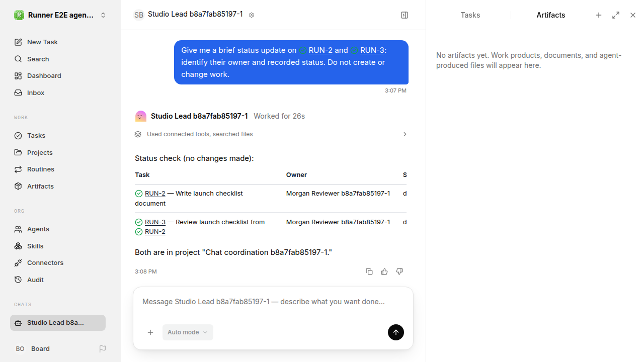
Task: Give thumbs down to the response
Action: pos(399,271)
